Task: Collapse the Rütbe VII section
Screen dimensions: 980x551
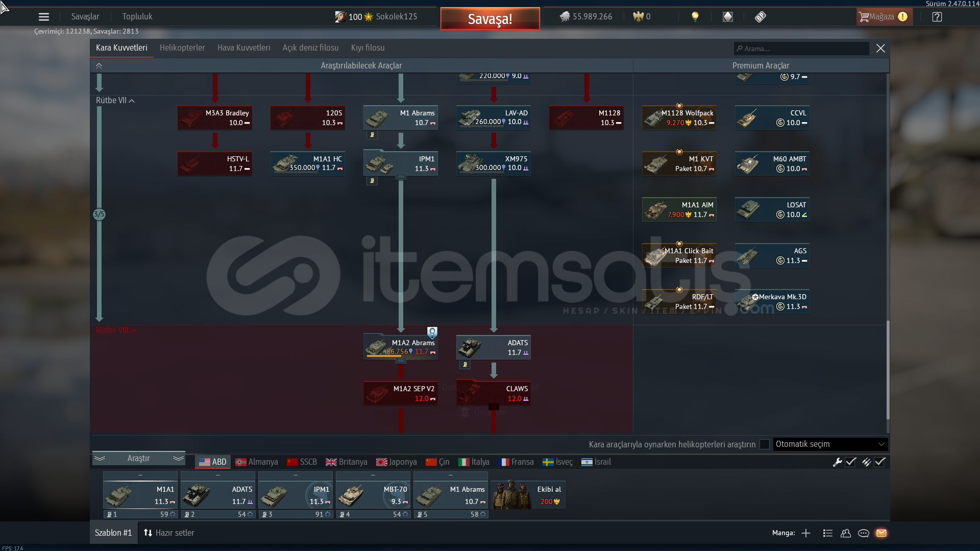Action: click(115, 101)
